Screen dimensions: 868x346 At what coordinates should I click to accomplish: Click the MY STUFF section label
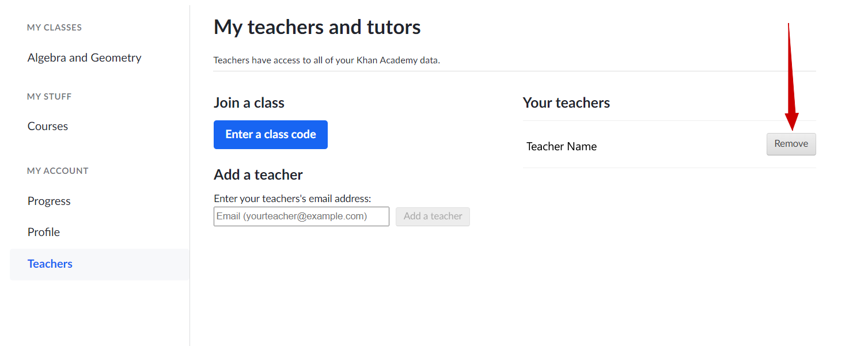(x=50, y=97)
